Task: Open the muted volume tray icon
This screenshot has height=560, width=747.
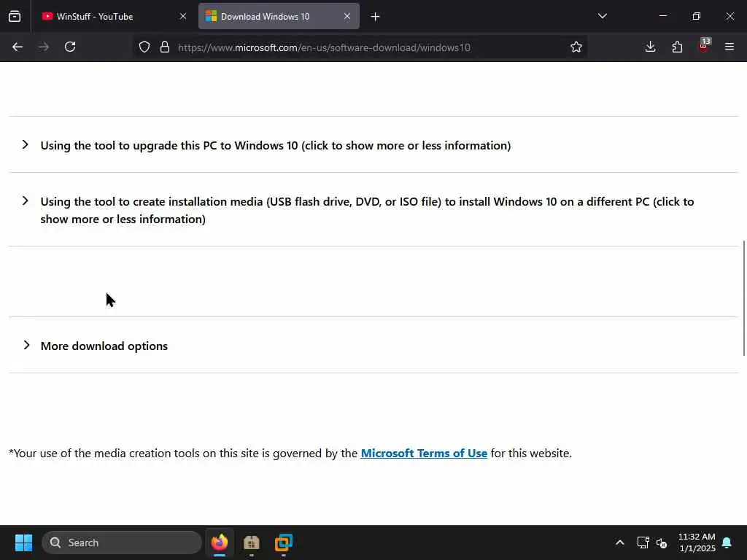Action: (661, 542)
